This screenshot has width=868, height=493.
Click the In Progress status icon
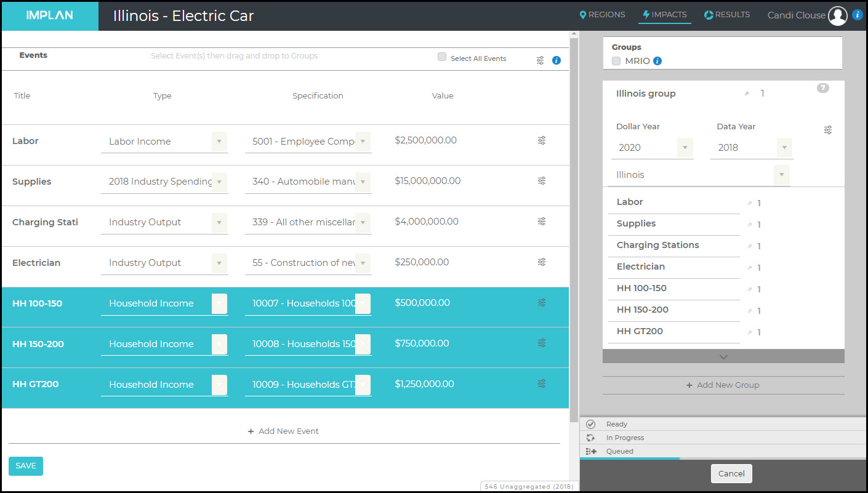click(590, 438)
